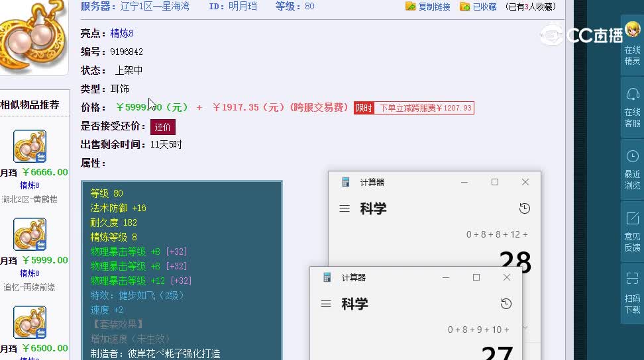
Task: Open hamburger menu in front calculator
Action: 326,304
